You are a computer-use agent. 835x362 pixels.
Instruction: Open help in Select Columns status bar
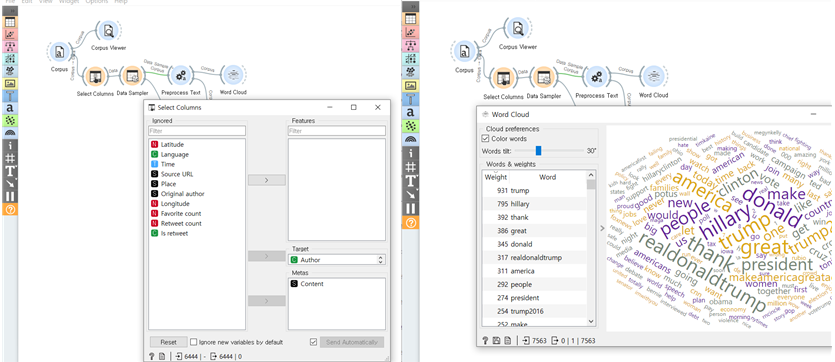[x=152, y=356]
